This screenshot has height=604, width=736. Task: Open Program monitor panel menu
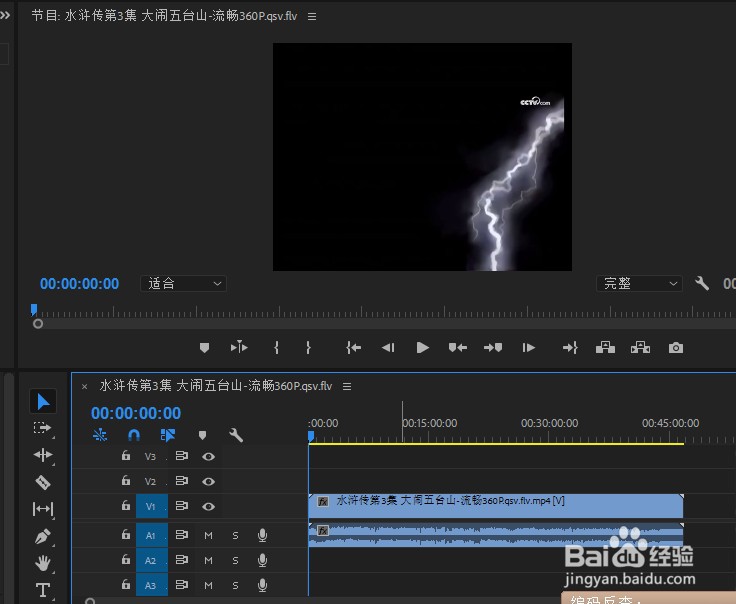pos(312,16)
